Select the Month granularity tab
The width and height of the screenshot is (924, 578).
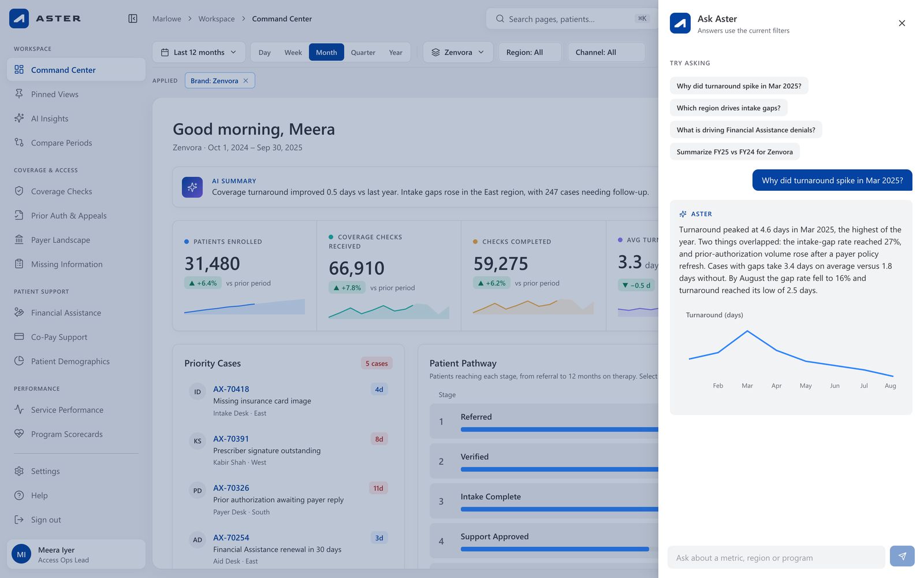pyautogui.click(x=326, y=53)
